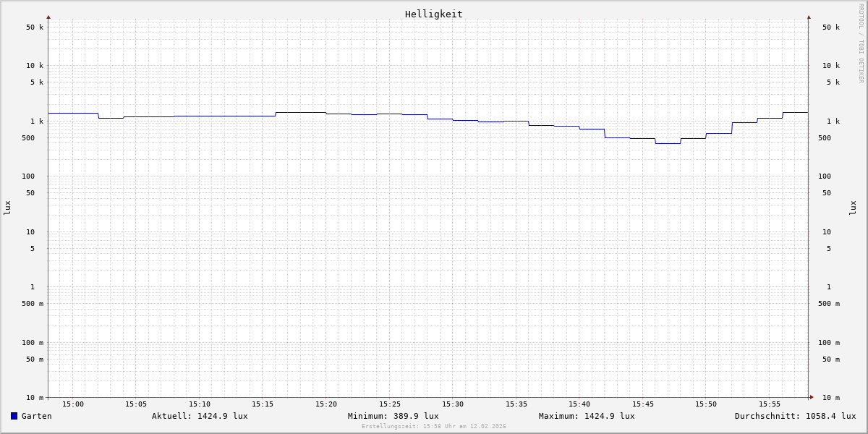This screenshot has width=868, height=434.
Task: Click the Durchschnitt 1058.4 lux value
Action: coord(795,416)
